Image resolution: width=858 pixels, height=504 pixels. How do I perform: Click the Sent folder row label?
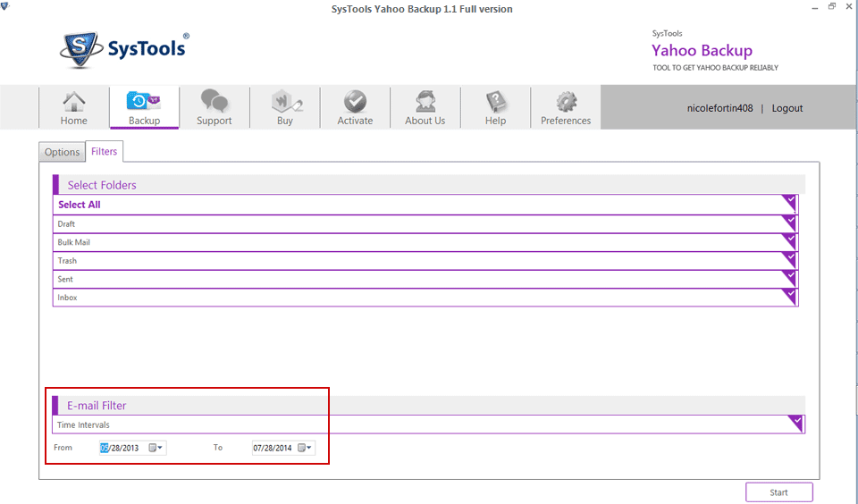pyautogui.click(x=65, y=279)
